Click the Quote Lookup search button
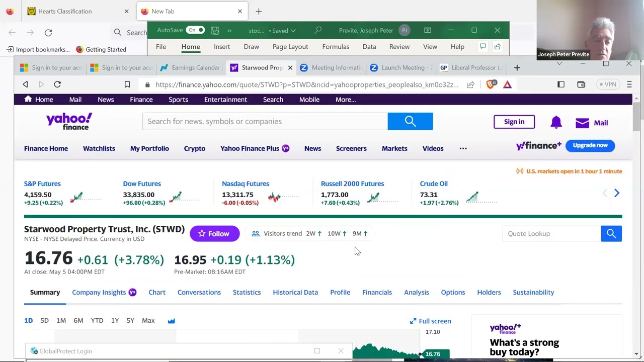The image size is (644, 362). tap(611, 234)
